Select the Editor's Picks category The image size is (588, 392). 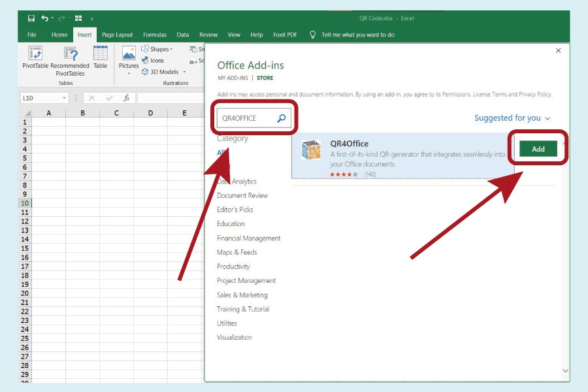coord(235,210)
